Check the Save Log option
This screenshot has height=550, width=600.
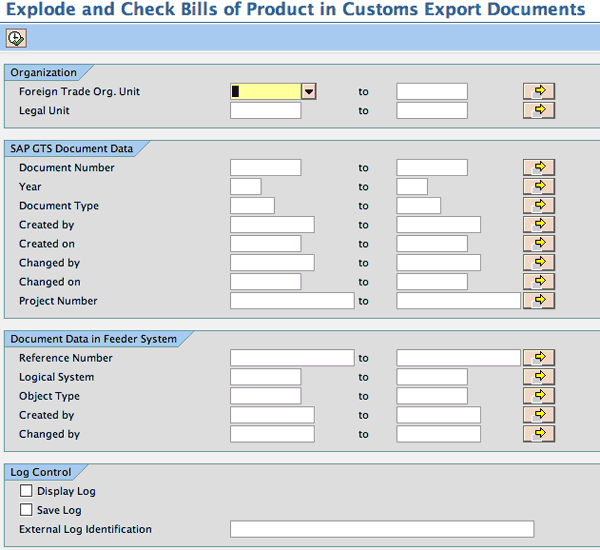point(26,510)
